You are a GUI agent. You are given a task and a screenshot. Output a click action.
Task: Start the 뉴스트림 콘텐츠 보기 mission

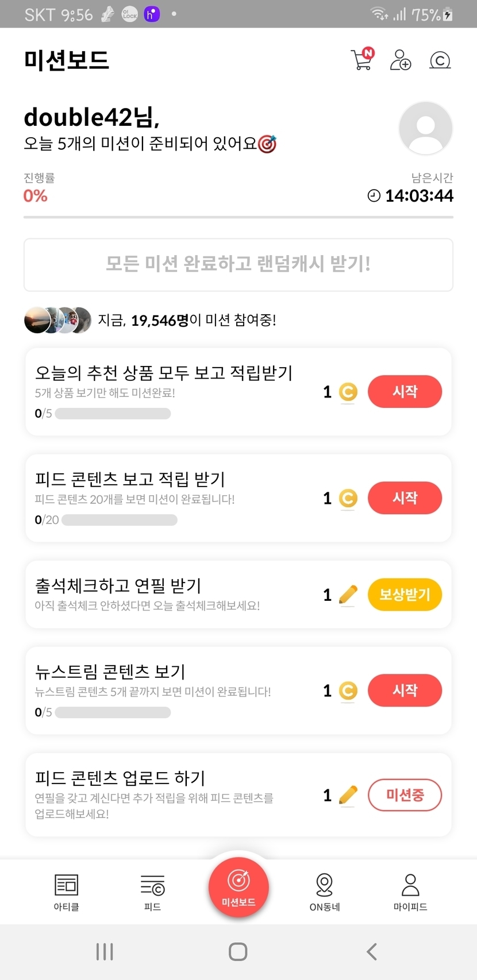pyautogui.click(x=405, y=690)
